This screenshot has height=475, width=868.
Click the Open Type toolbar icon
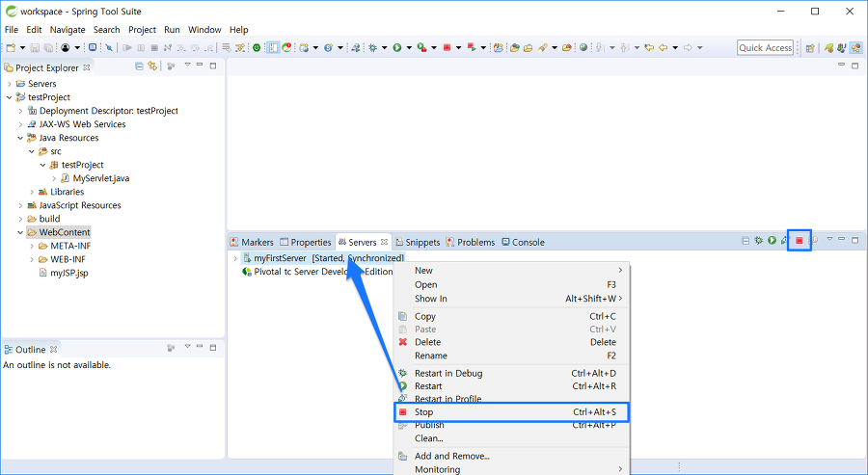pyautogui.click(x=514, y=47)
